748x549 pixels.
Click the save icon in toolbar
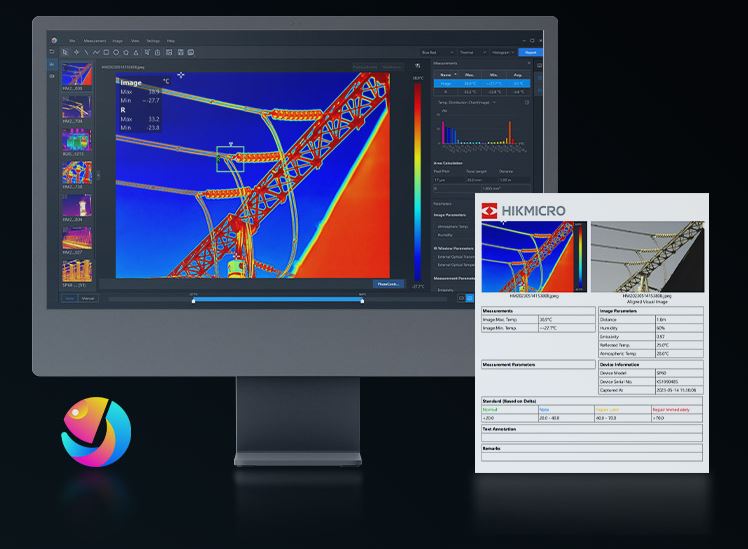[181, 52]
